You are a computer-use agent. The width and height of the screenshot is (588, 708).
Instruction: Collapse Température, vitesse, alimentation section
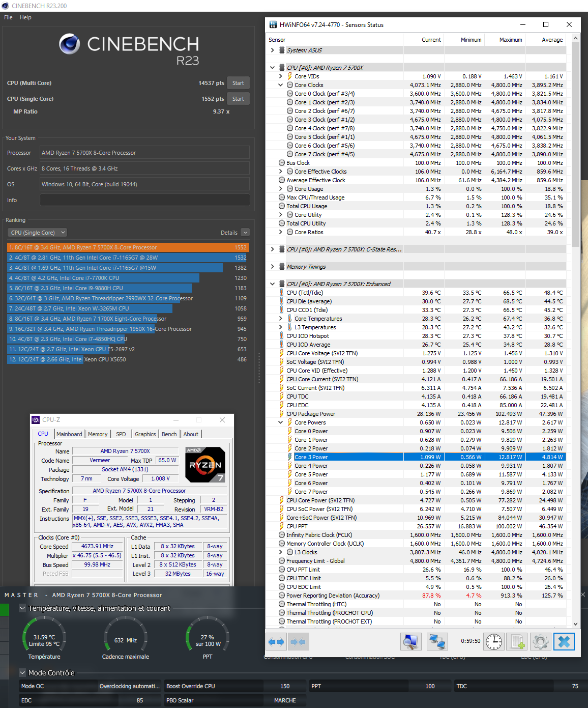(22, 608)
